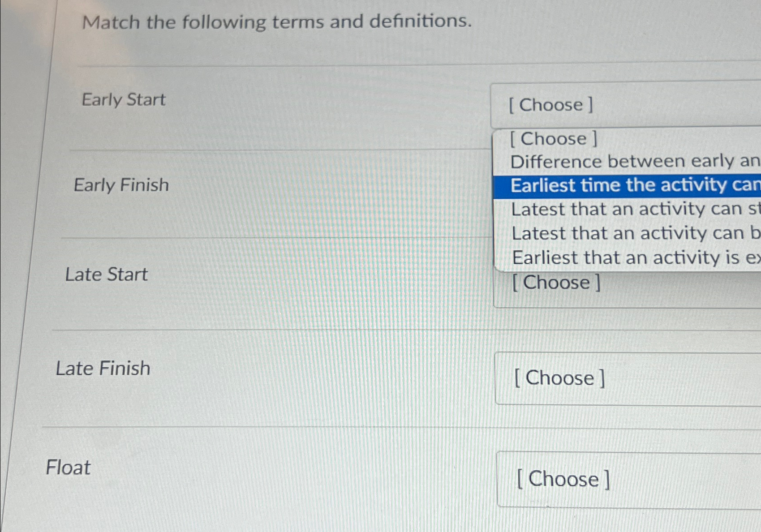Select 'Latest that an activity can b...' option

click(x=627, y=233)
